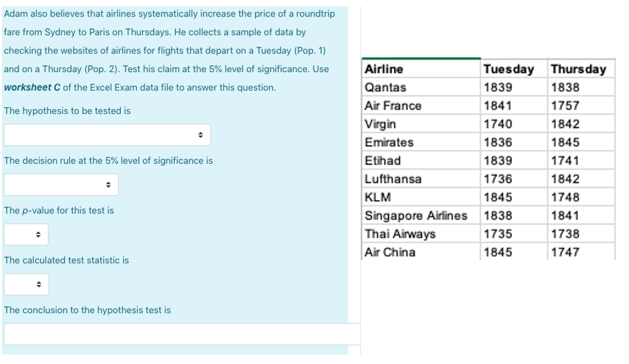Select the Thursday column header cell
This screenshot has width=629, height=364.
pos(581,69)
